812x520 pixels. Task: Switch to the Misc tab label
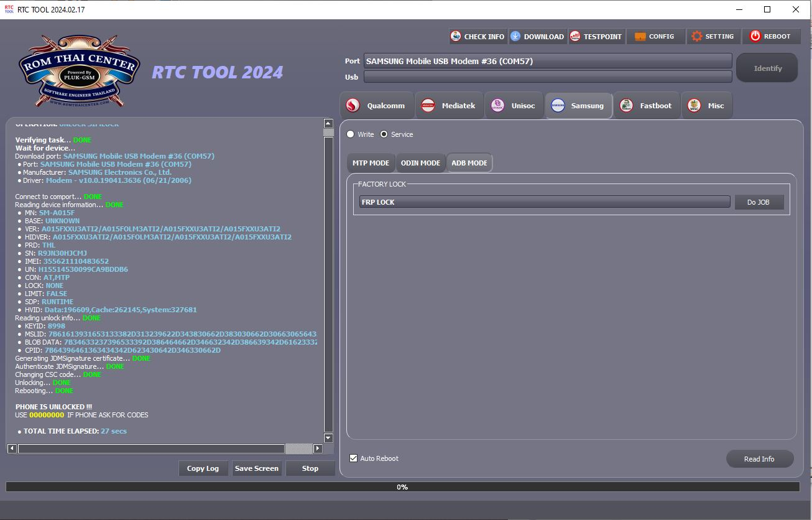(716, 106)
